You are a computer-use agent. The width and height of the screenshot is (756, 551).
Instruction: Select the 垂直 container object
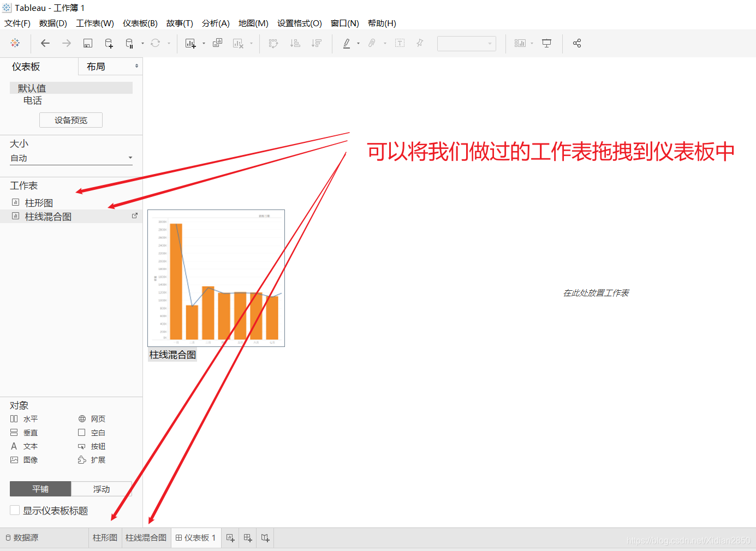point(25,433)
